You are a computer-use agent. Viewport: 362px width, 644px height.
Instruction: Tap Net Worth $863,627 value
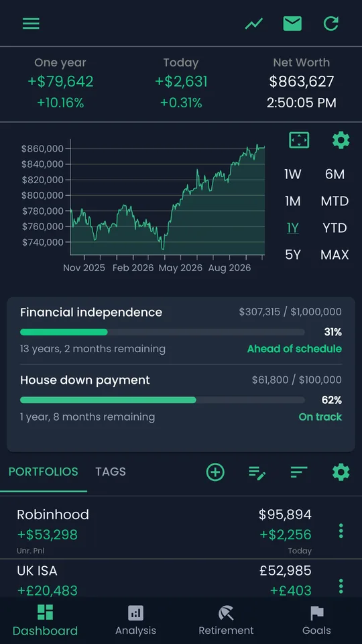pyautogui.click(x=302, y=81)
